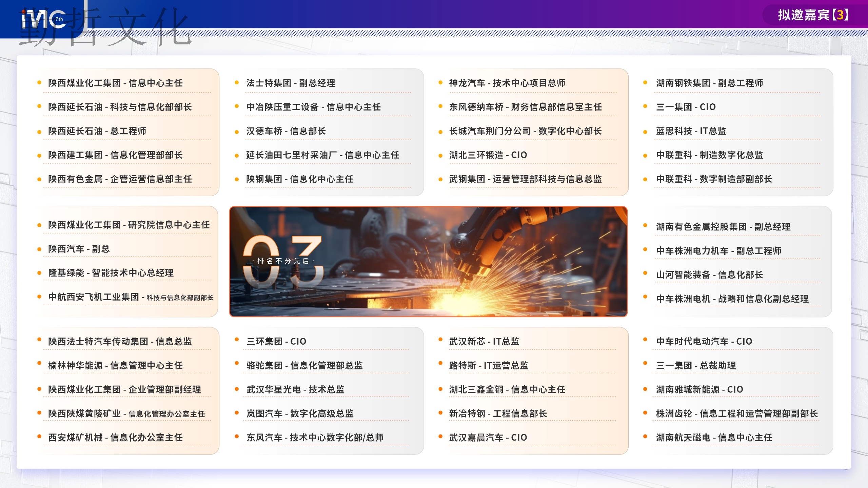Viewport: 868px width, 488px height.
Task: Choose 骆驼集团 - 信息化管理部总监
Action: point(304,366)
